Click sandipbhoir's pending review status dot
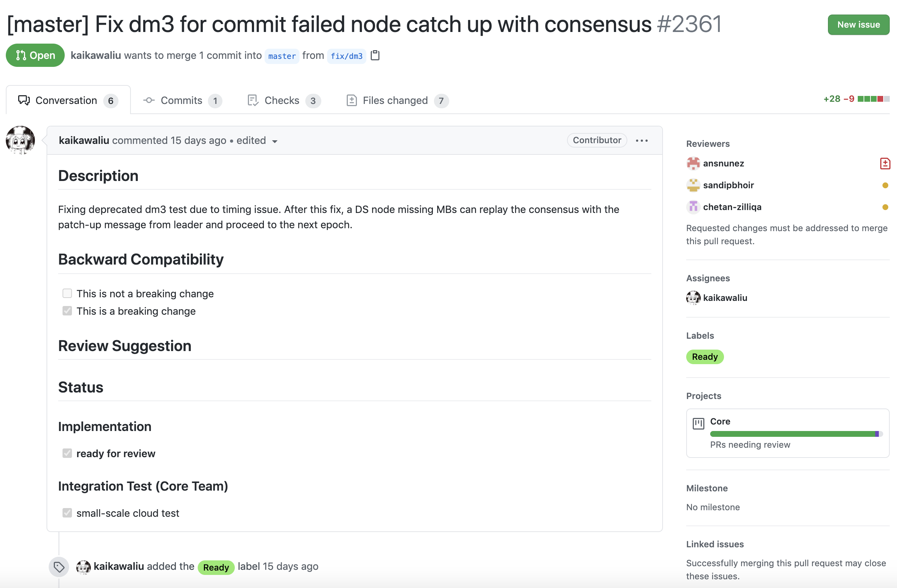The image size is (897, 588). point(885,185)
